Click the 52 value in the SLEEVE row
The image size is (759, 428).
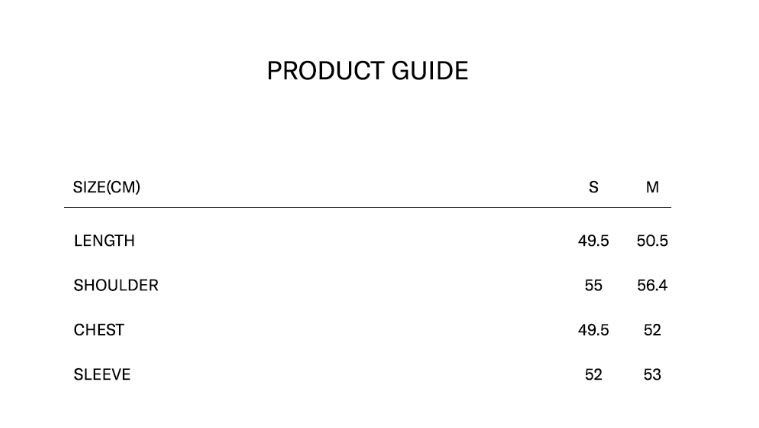593,375
